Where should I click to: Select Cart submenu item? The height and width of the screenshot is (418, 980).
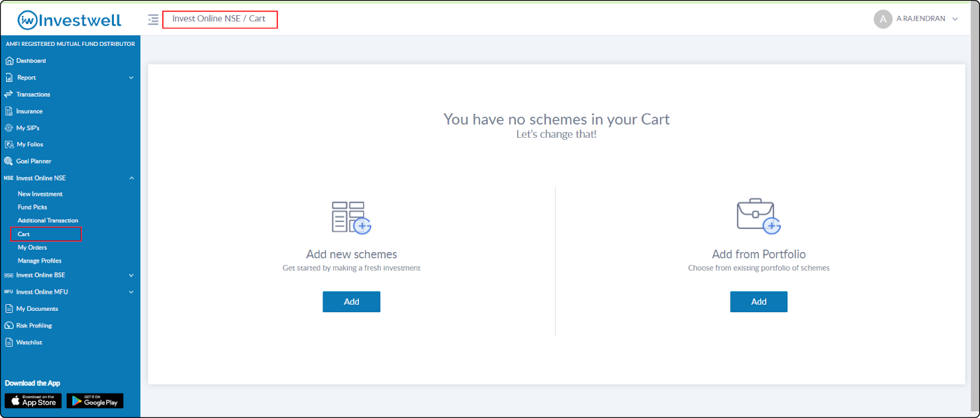46,234
